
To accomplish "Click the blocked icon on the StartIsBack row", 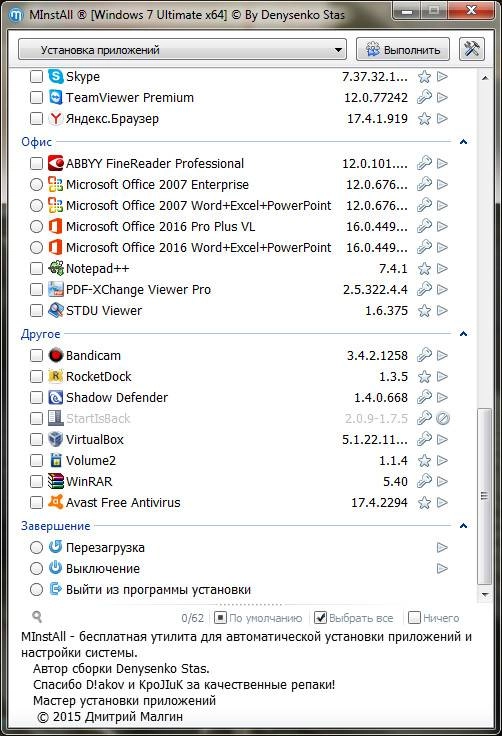I will 442,418.
